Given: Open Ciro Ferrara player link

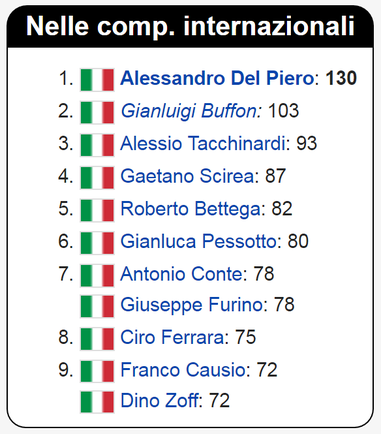Looking at the screenshot, I should 172,337.
